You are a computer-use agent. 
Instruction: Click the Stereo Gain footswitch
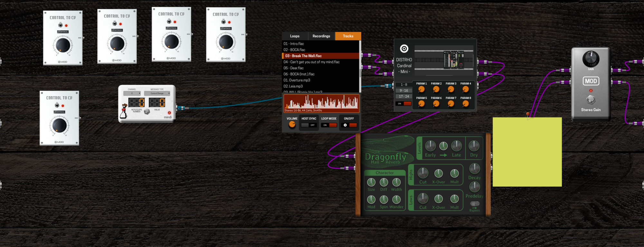(x=591, y=100)
